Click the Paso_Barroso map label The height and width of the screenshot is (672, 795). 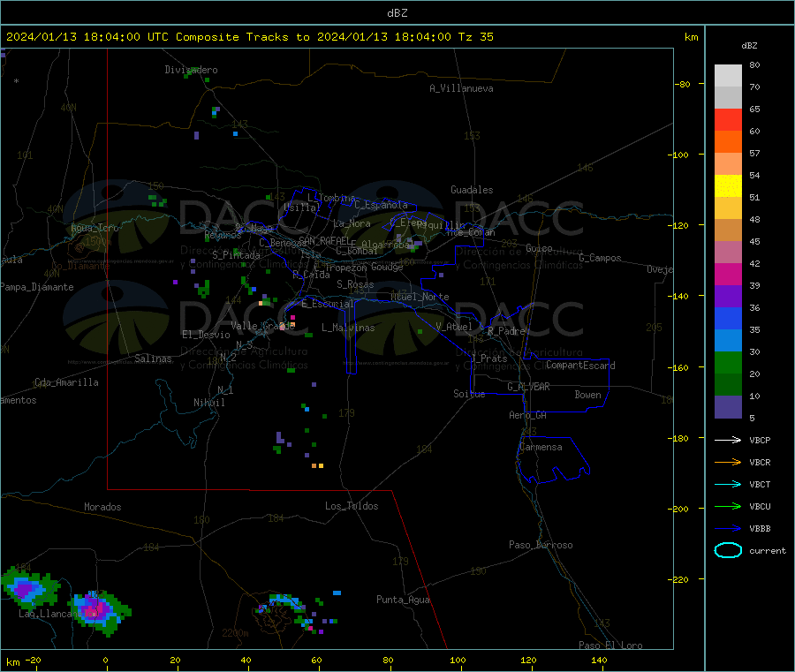(541, 545)
